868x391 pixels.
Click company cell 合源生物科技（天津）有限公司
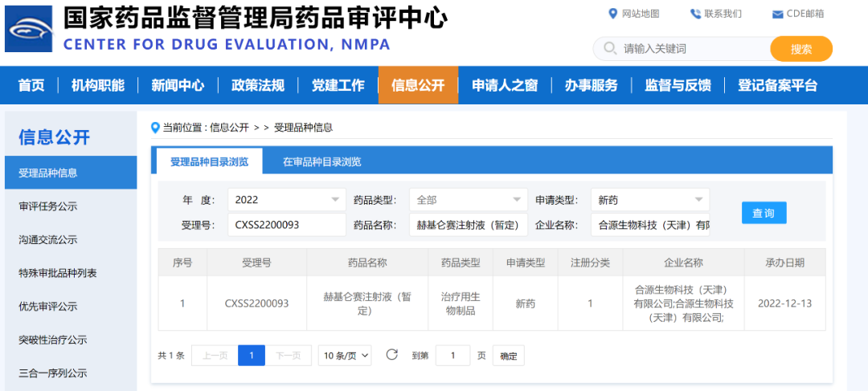[x=683, y=303]
